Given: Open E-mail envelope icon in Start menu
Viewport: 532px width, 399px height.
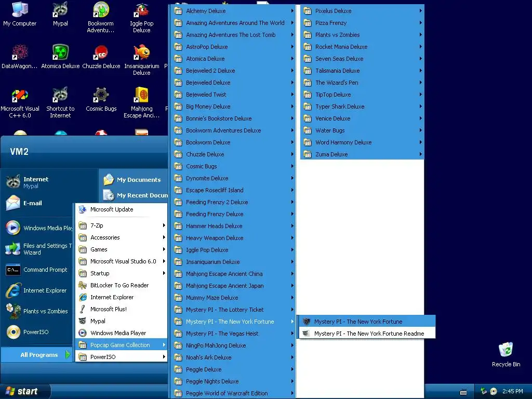Looking at the screenshot, I should coord(13,203).
